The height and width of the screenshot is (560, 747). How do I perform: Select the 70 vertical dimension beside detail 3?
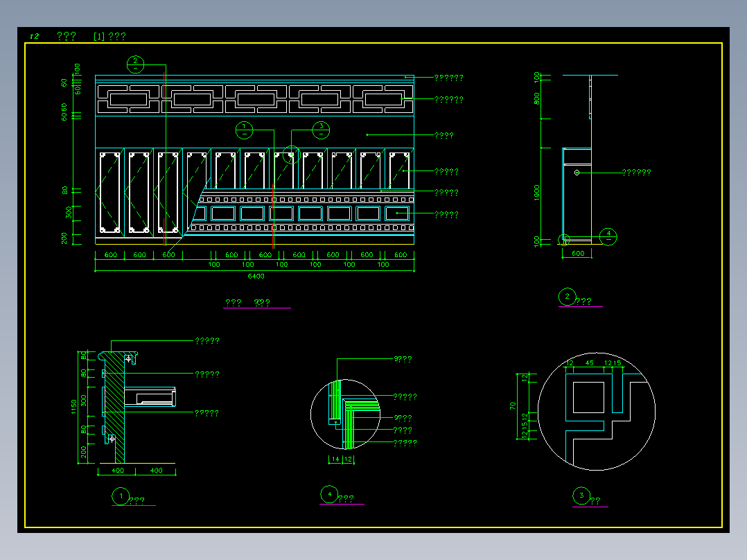coord(513,406)
